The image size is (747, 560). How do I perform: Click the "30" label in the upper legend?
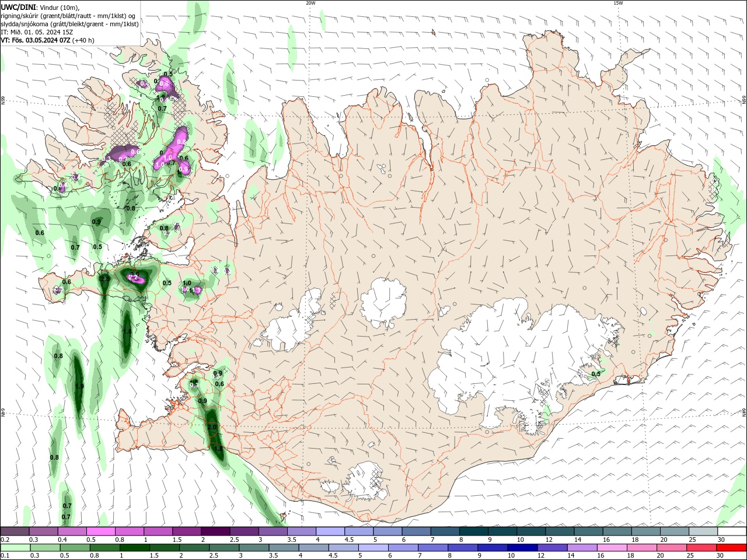point(721,540)
